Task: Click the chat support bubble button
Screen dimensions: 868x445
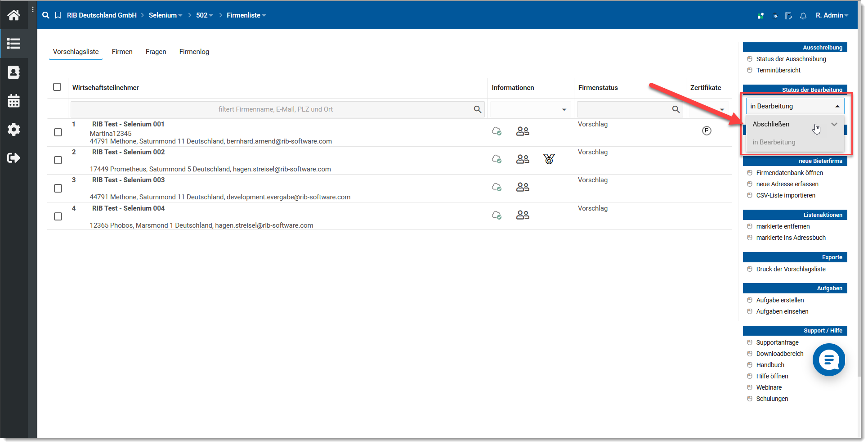Action: pos(828,360)
